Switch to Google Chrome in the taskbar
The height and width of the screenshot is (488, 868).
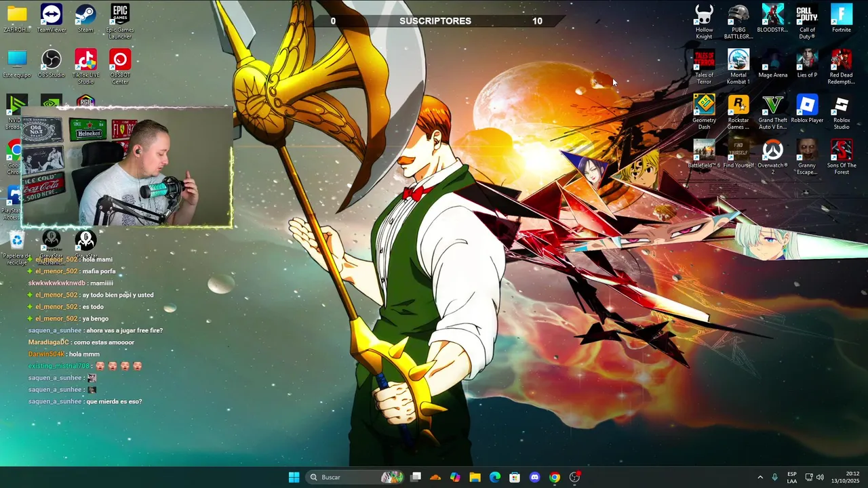point(555,477)
